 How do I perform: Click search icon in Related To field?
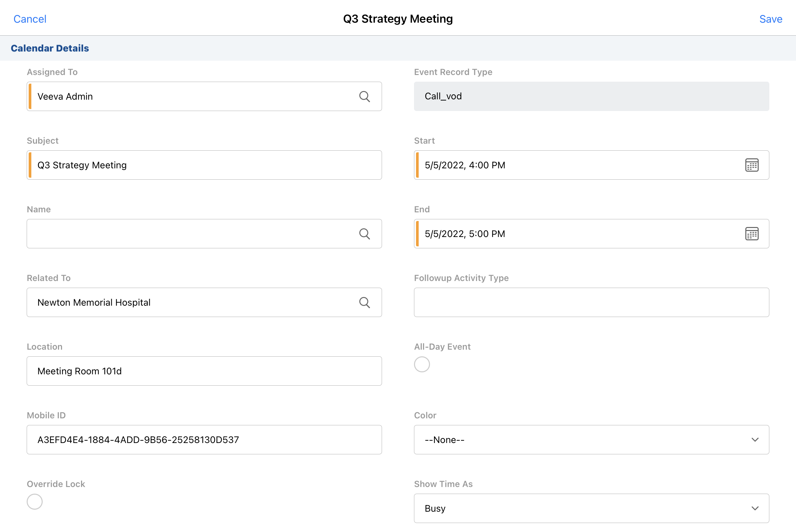pos(364,302)
